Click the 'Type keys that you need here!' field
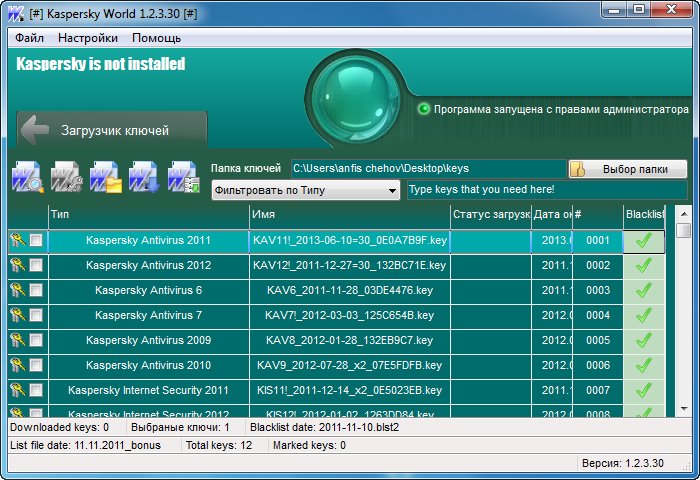Screen dimensions: 700x480 (547, 190)
